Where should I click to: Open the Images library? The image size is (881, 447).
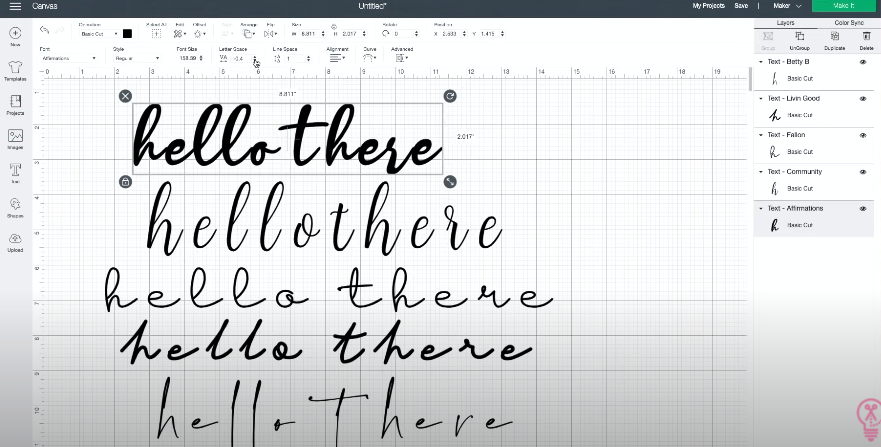(15, 139)
